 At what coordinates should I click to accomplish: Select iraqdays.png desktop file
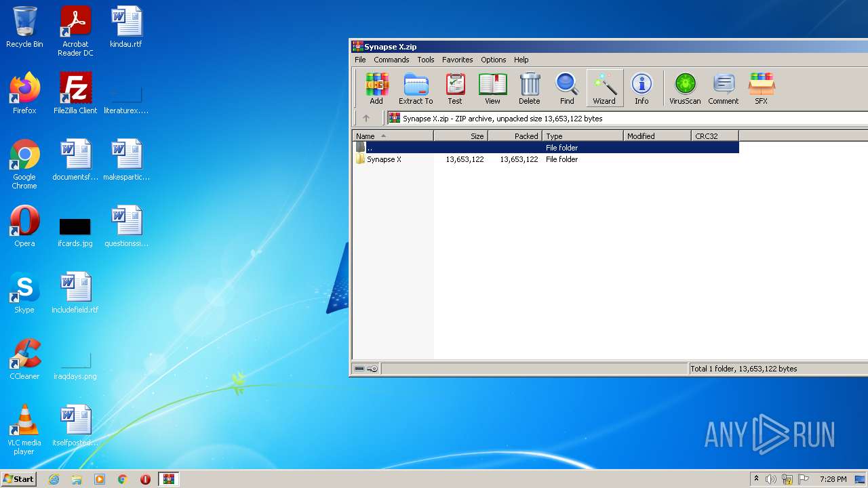[x=75, y=365]
